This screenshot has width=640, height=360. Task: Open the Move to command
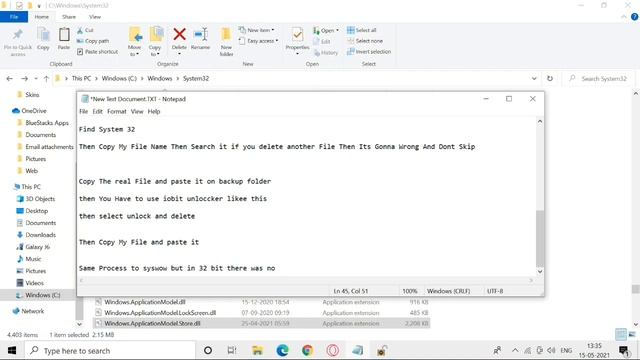(x=135, y=42)
